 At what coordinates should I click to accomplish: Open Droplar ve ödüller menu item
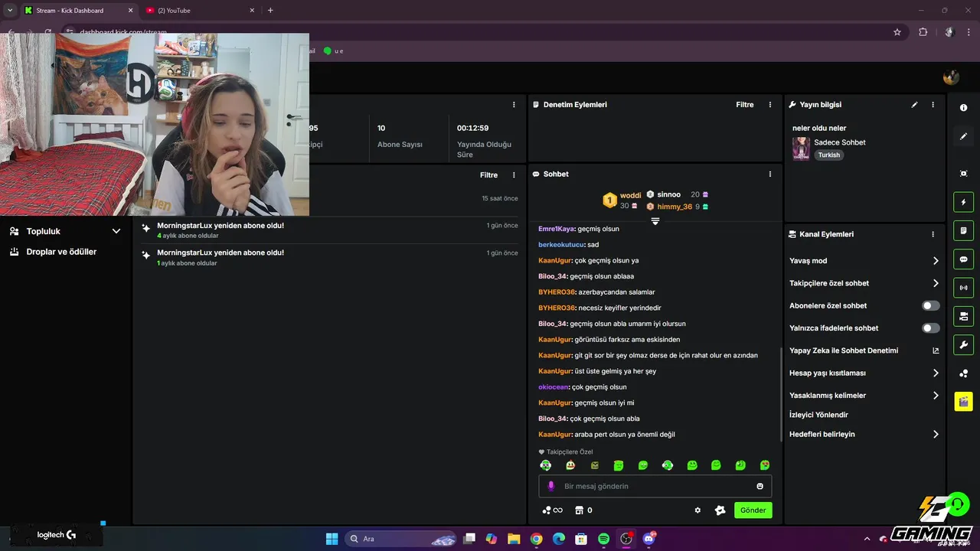click(x=61, y=252)
